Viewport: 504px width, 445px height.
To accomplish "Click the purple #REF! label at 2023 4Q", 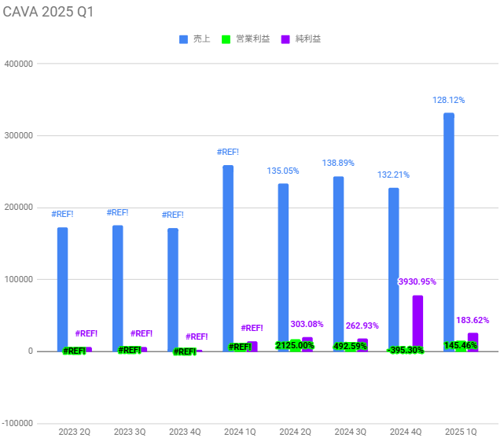I will [x=197, y=337].
